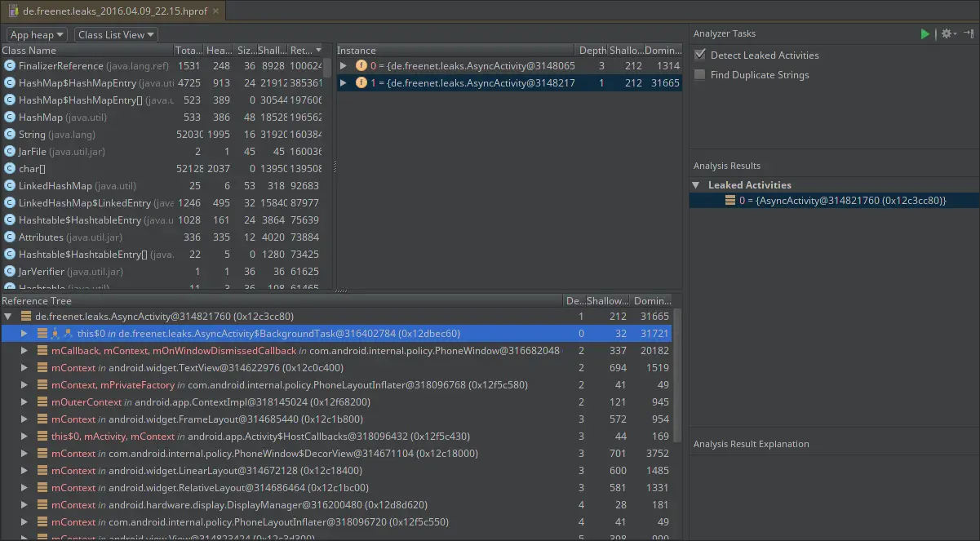Select the mContext RelativeLayout@314686464 row

click(x=336, y=487)
